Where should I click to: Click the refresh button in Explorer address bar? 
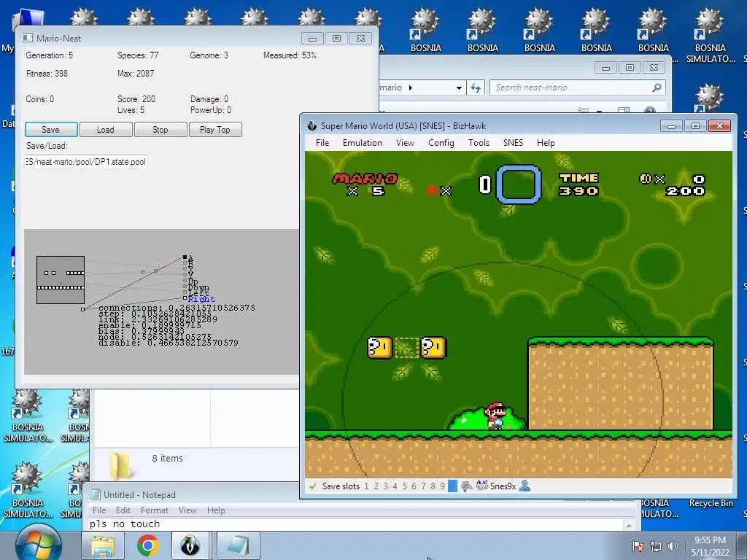[476, 87]
